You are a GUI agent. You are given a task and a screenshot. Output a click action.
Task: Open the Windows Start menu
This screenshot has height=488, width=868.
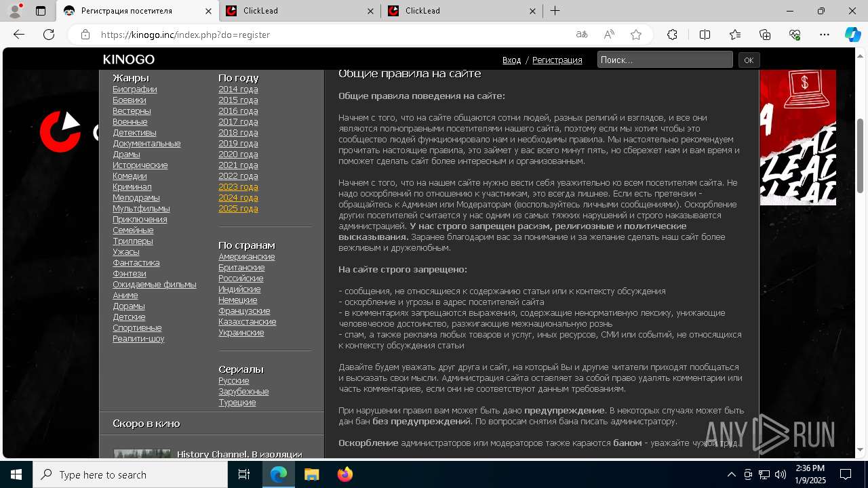pyautogui.click(x=16, y=474)
